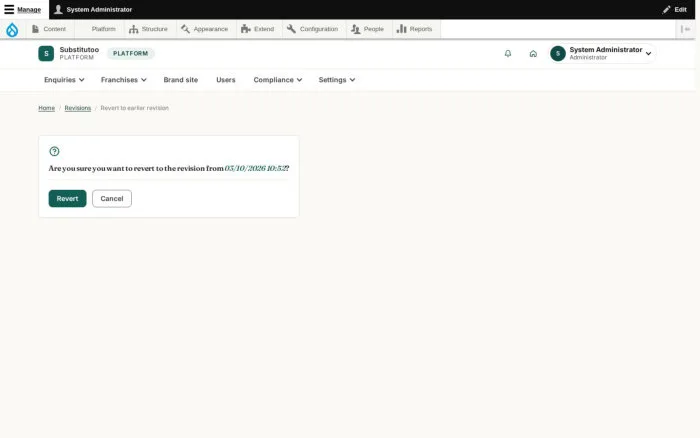Screen dimensions: 700x438
Task: Click the PLATFORM badge
Action: tap(130, 54)
